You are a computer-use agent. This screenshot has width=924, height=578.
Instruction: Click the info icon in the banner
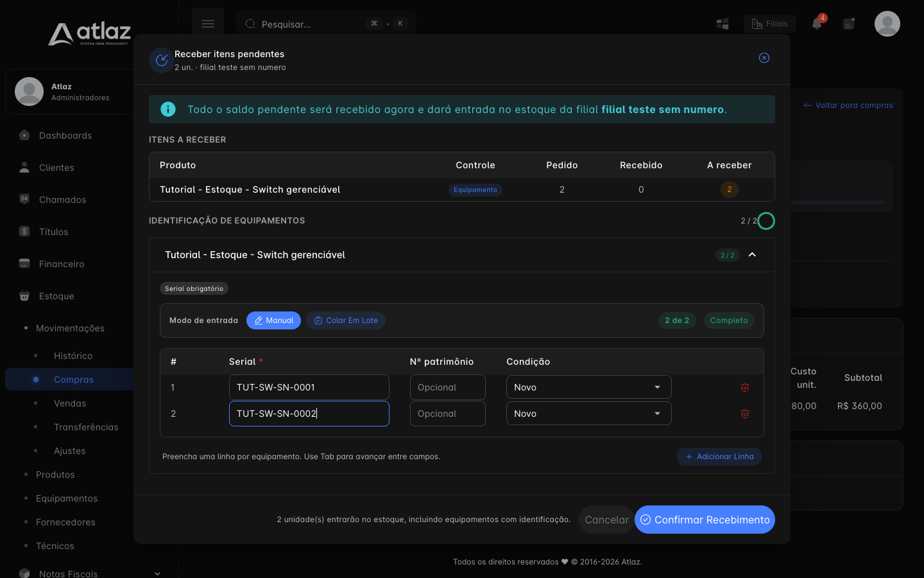[168, 109]
